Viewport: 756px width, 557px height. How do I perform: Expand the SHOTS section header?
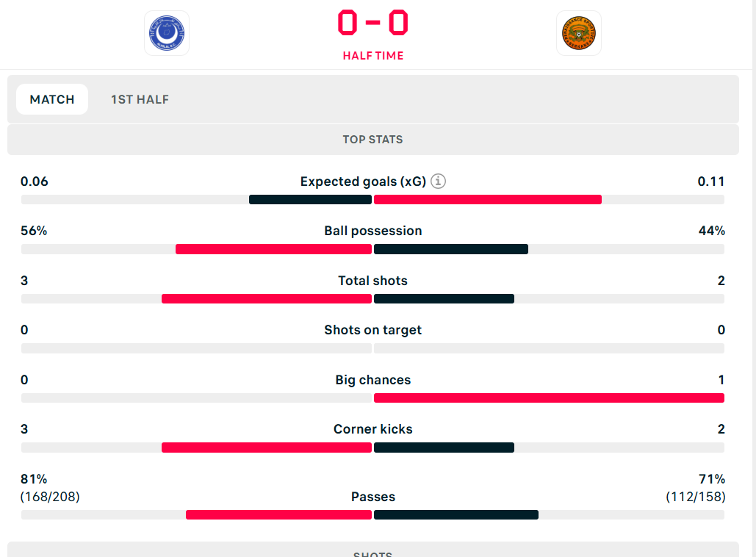[372, 553]
